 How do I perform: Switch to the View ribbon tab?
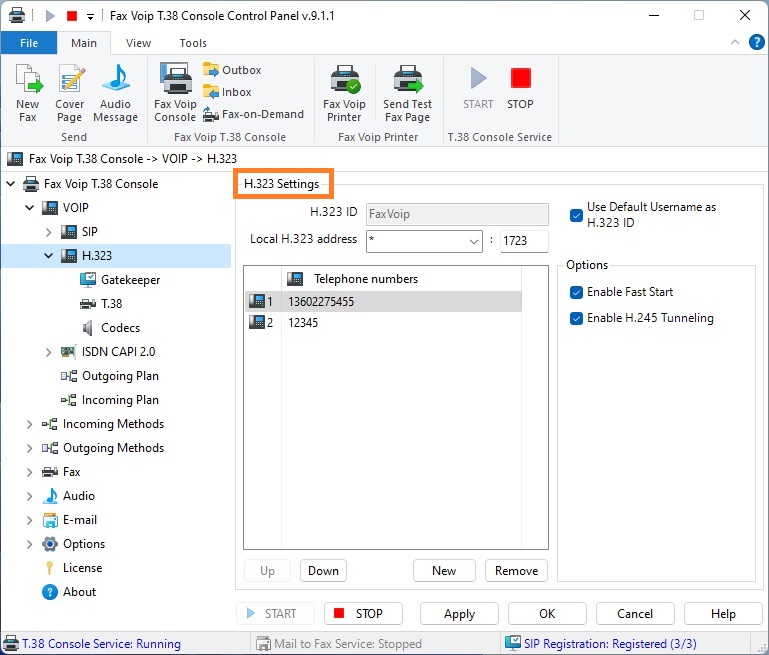click(x=138, y=43)
